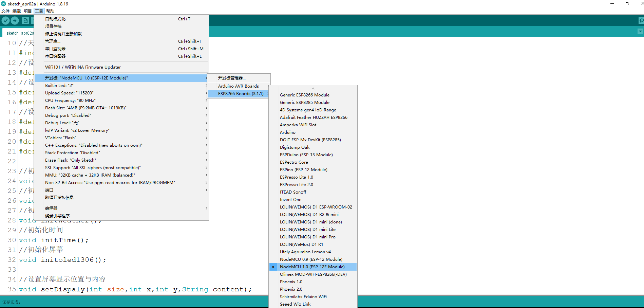This screenshot has width=644, height=308.
Task: Select Phoenix 2.0 board
Action: point(312,289)
